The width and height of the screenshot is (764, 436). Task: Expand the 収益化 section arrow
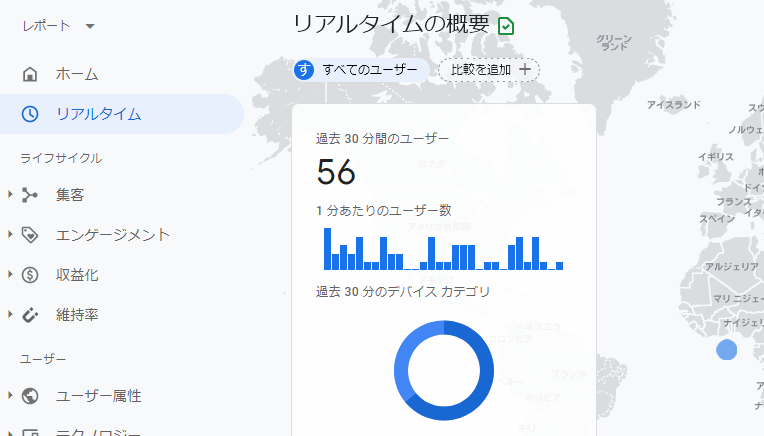[x=10, y=275]
